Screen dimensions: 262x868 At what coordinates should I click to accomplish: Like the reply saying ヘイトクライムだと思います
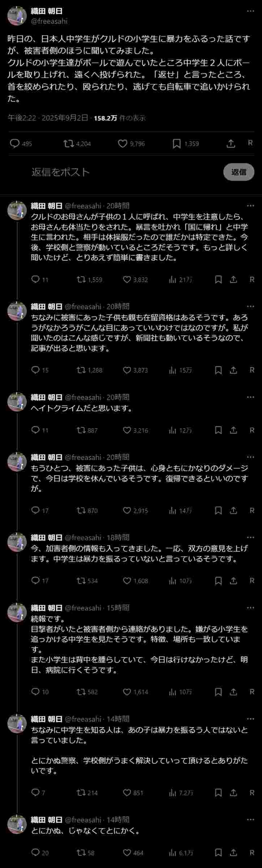pyautogui.click(x=127, y=430)
